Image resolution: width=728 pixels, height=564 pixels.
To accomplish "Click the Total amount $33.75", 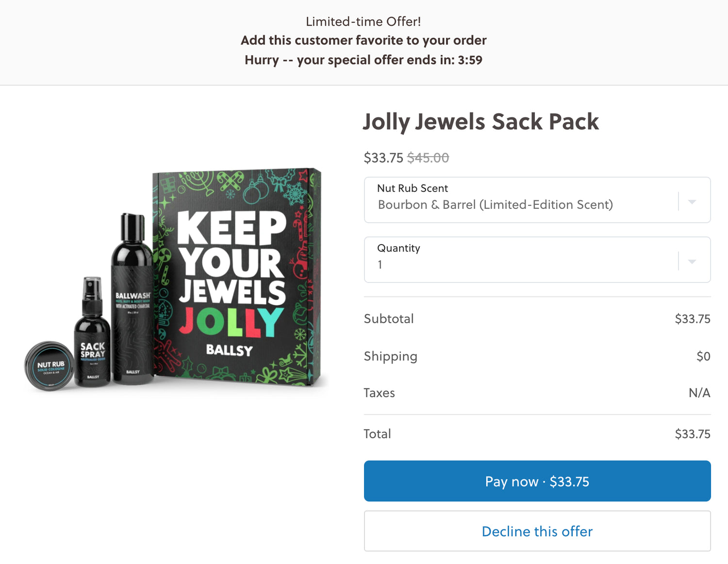I will coord(692,434).
